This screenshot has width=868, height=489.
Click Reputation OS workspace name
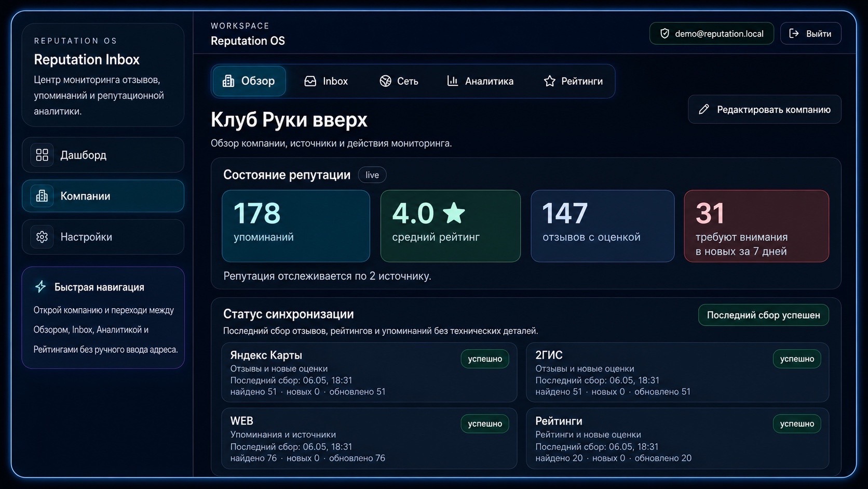[x=248, y=41]
